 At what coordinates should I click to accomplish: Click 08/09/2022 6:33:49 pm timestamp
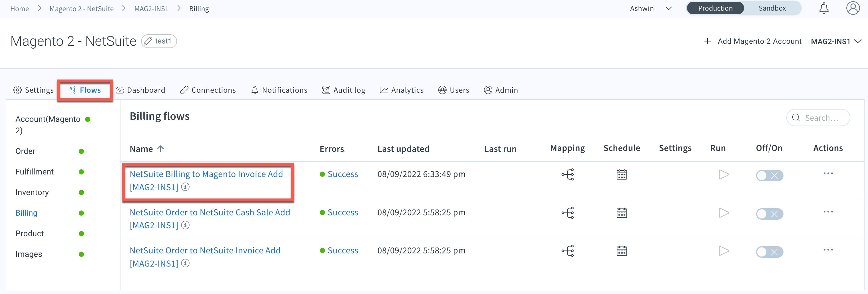click(x=421, y=174)
